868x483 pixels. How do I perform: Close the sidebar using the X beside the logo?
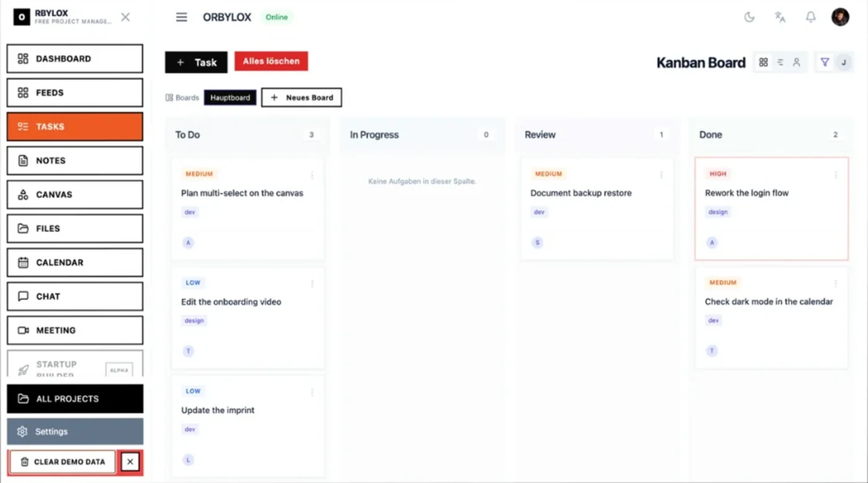(x=125, y=17)
